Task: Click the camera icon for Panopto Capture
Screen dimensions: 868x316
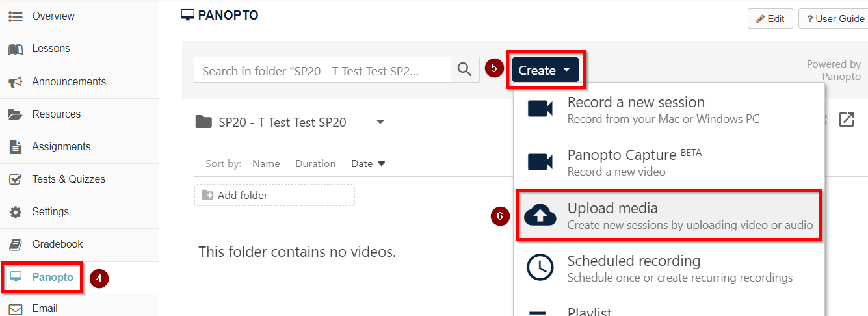Action: coord(540,162)
